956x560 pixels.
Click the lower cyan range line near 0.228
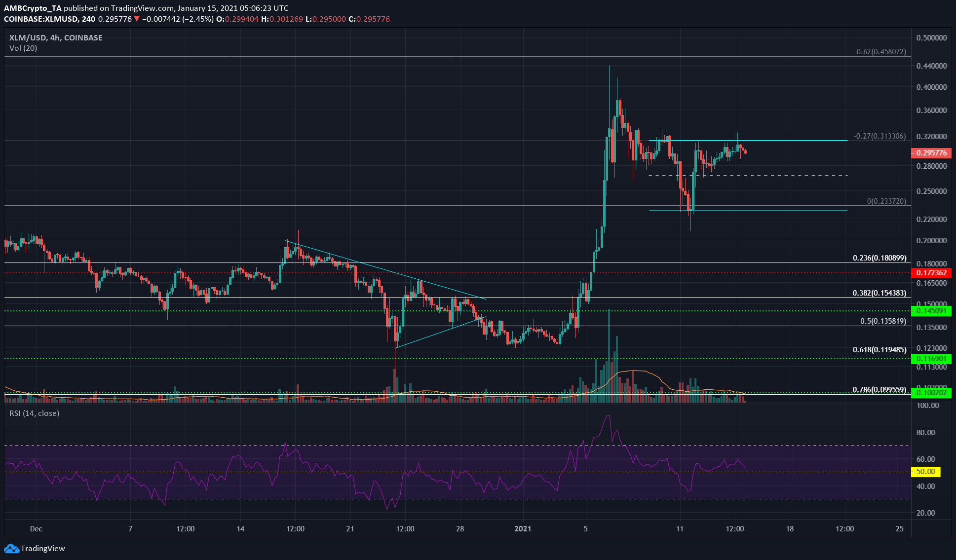tap(748, 211)
